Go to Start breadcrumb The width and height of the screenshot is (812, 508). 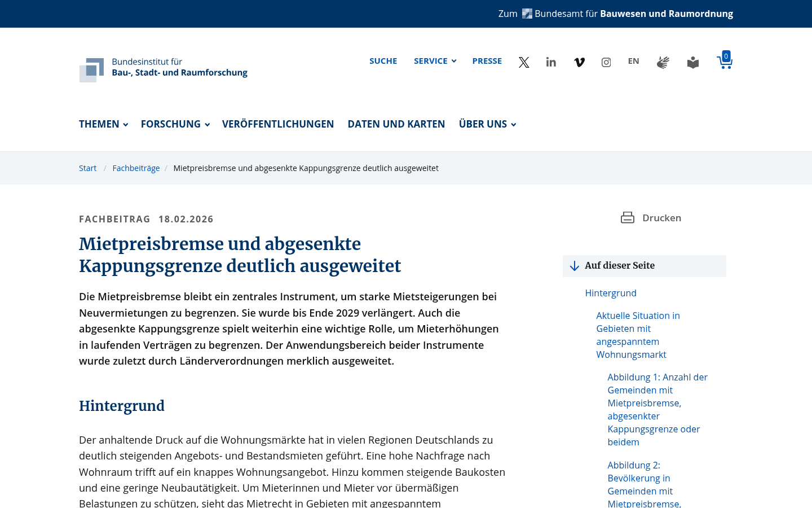87,168
